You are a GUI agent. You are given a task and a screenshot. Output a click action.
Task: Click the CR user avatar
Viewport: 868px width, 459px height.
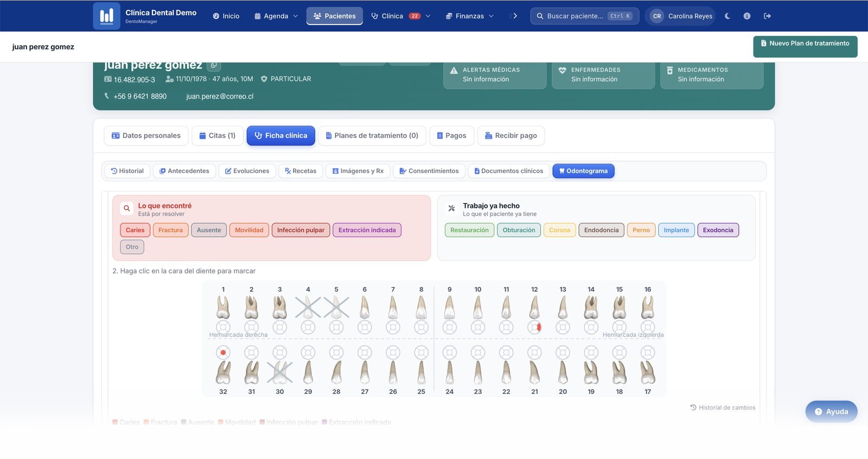[x=657, y=16]
